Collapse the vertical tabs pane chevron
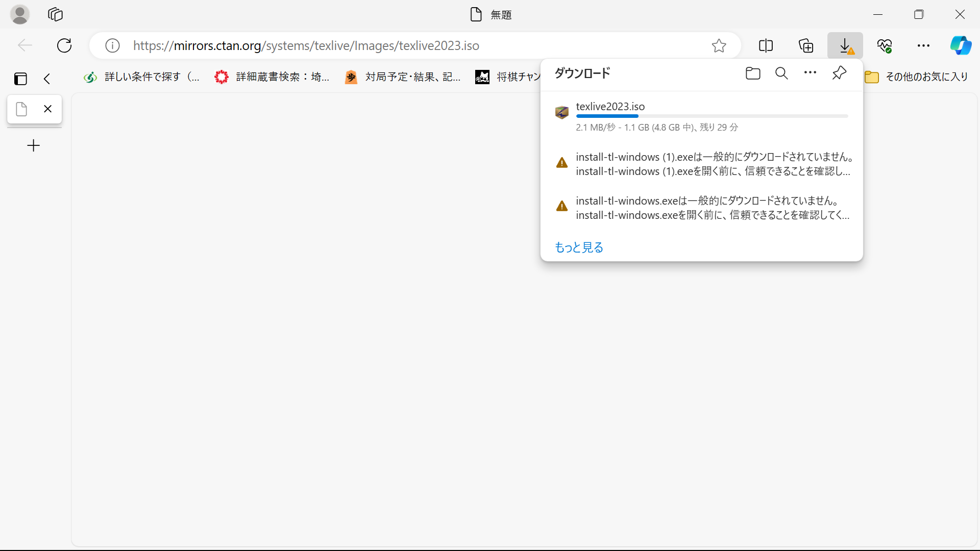Viewport: 980px width, 551px height. tap(47, 79)
